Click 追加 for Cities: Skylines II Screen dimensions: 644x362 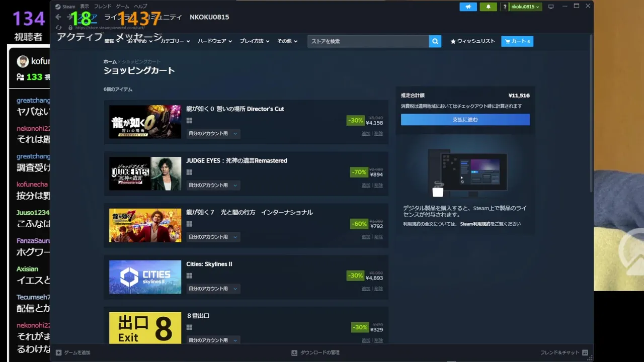366,289
